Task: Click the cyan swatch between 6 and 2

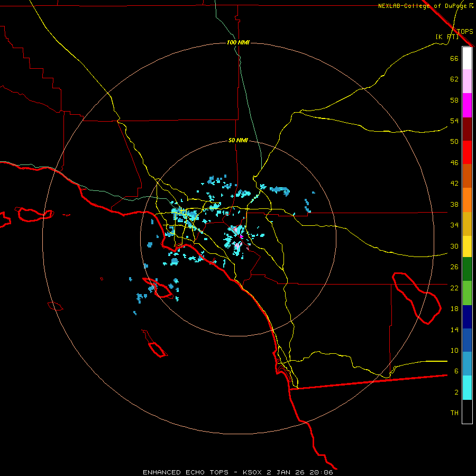Action: (467, 388)
